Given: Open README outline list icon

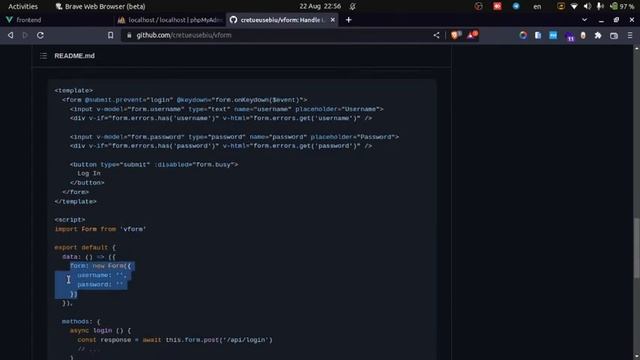Looking at the screenshot, I should point(43,56).
